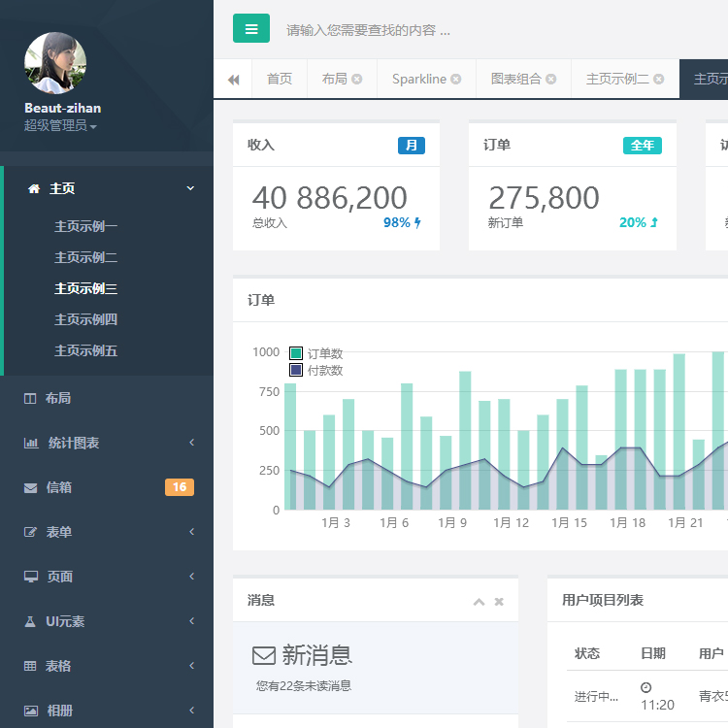Open 主页示例一 in the sidebar
Viewport: 728px width, 728px height.
click(x=85, y=226)
